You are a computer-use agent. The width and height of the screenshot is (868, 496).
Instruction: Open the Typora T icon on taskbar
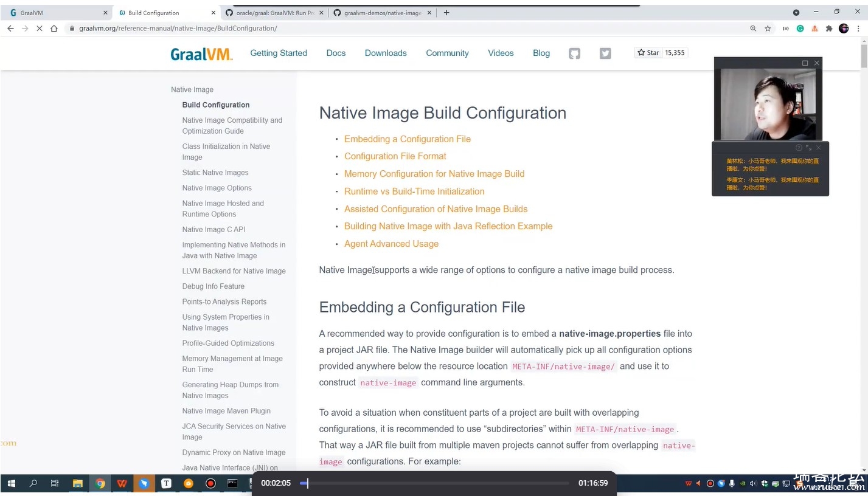166,484
